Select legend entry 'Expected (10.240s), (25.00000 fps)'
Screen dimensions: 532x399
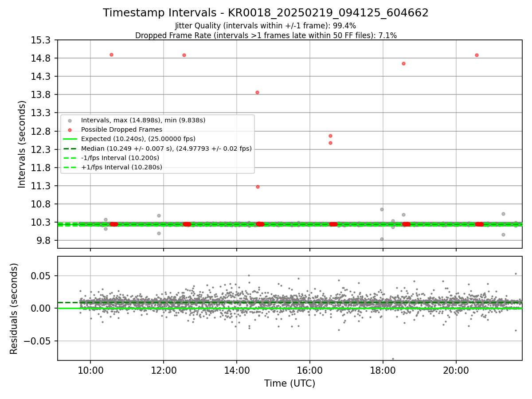pyautogui.click(x=138, y=139)
